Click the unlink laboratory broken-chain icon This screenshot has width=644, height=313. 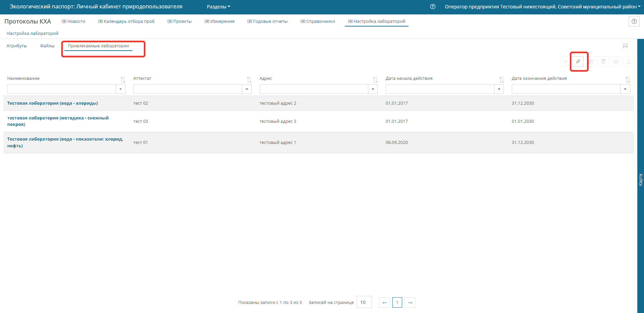pyautogui.click(x=591, y=61)
